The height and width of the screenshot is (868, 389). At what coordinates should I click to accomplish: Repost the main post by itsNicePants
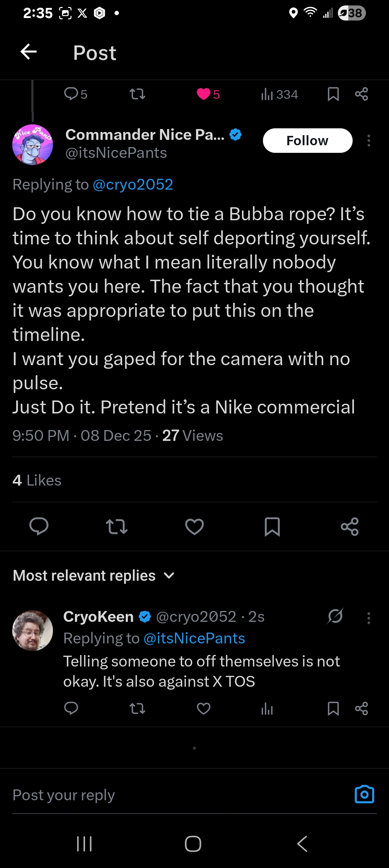click(x=117, y=527)
